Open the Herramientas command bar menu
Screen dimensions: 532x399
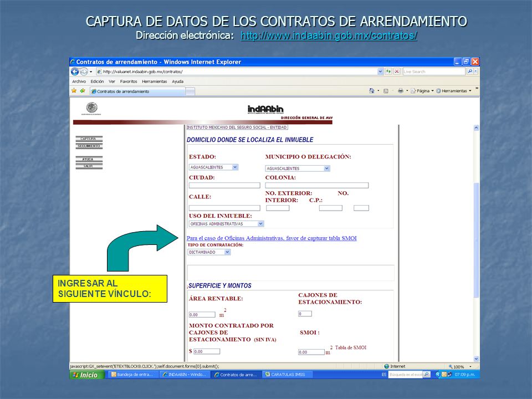[x=454, y=90]
